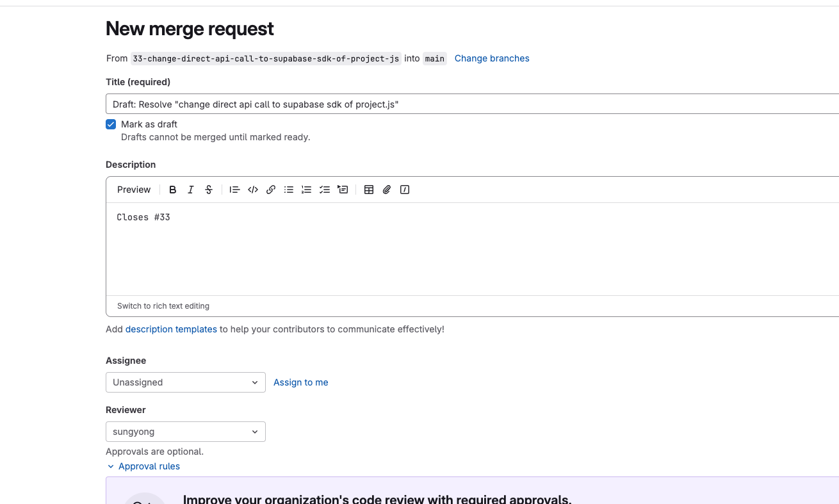Add a checklist to description
This screenshot has width=839, height=504.
[325, 190]
